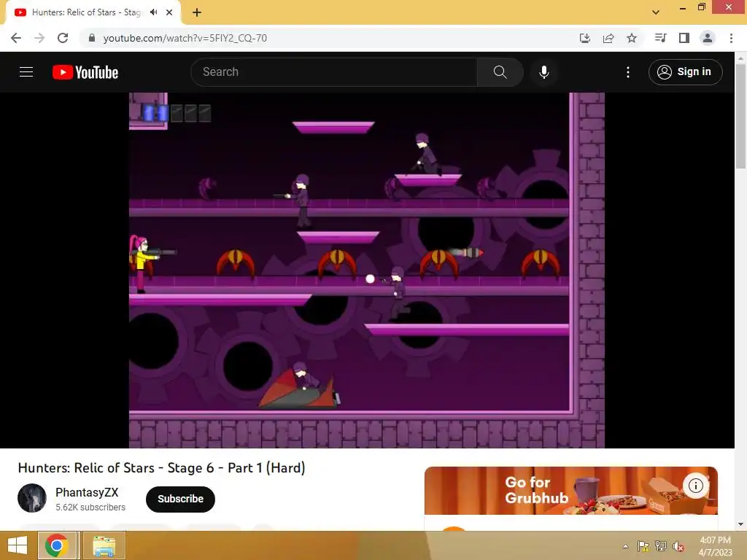Image resolution: width=747 pixels, height=560 pixels.
Task: Select the youtube.com address bar URL
Action: tap(185, 38)
